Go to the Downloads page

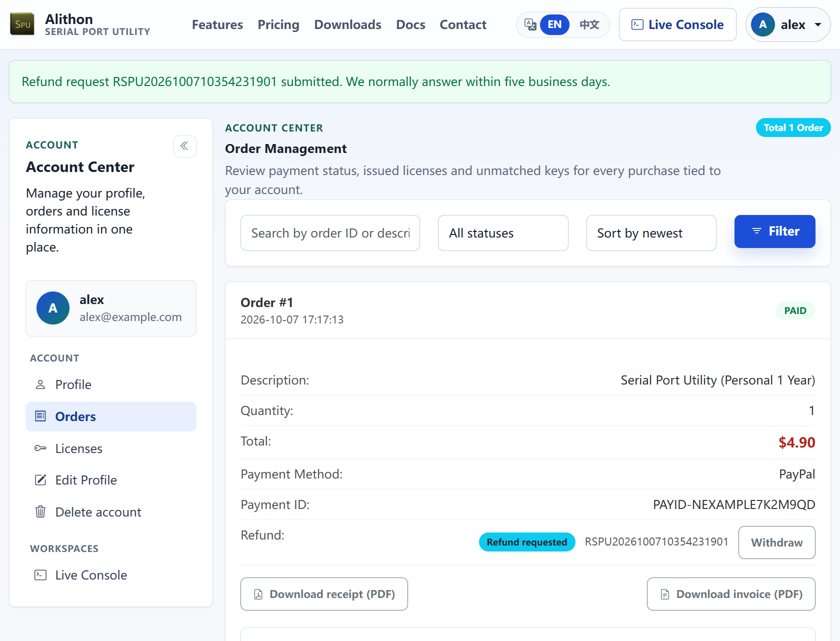click(x=348, y=24)
